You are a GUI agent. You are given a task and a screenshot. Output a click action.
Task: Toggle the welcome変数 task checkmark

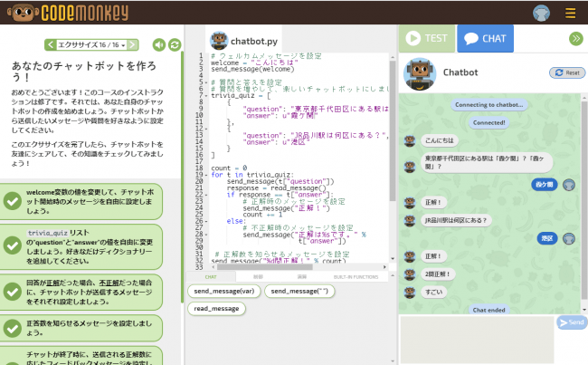coord(13,201)
